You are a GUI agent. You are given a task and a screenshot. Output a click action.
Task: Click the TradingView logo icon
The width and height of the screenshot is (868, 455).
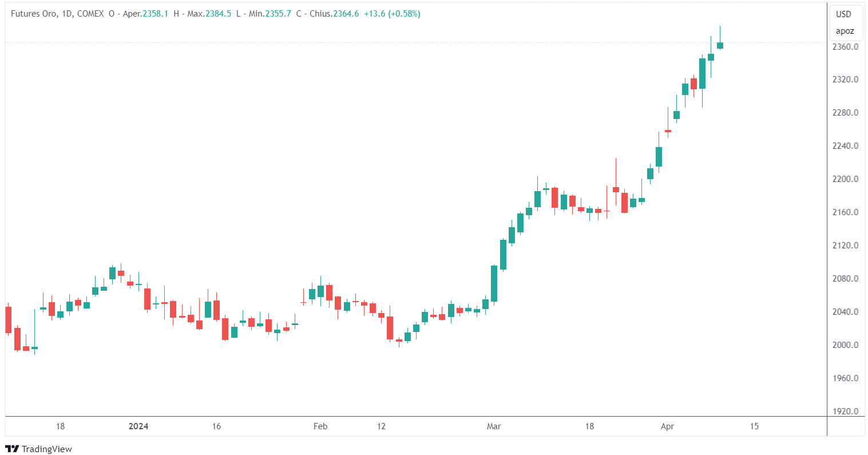click(12, 449)
